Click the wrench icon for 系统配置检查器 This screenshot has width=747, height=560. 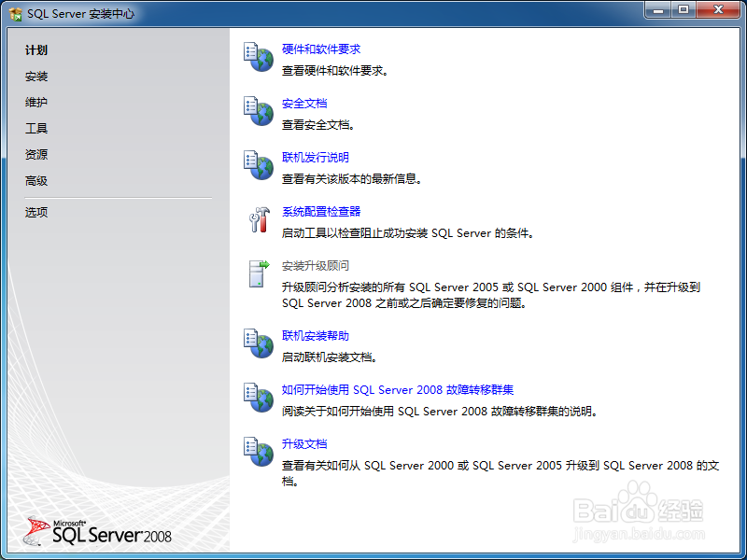click(258, 218)
